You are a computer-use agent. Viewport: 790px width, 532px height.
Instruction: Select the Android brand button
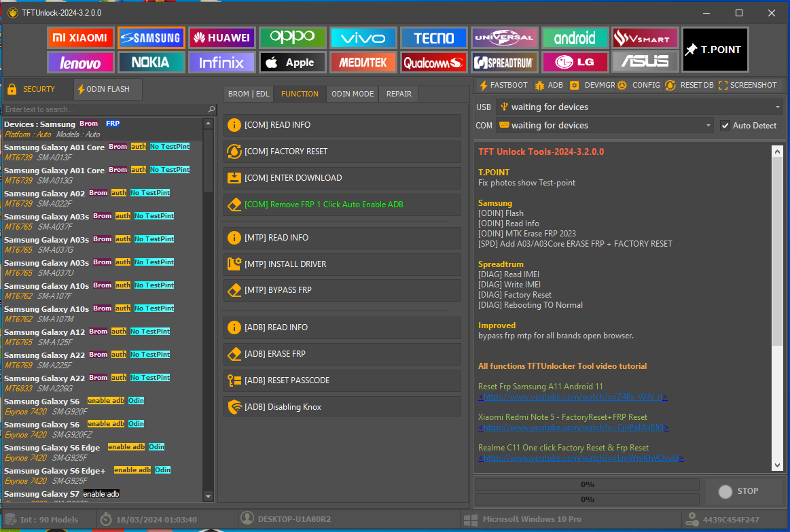[575, 38]
